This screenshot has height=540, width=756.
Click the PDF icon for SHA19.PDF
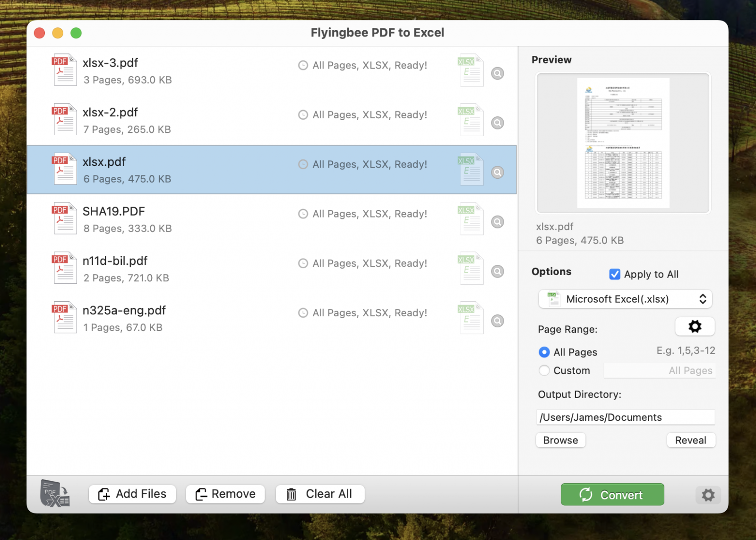coord(64,218)
